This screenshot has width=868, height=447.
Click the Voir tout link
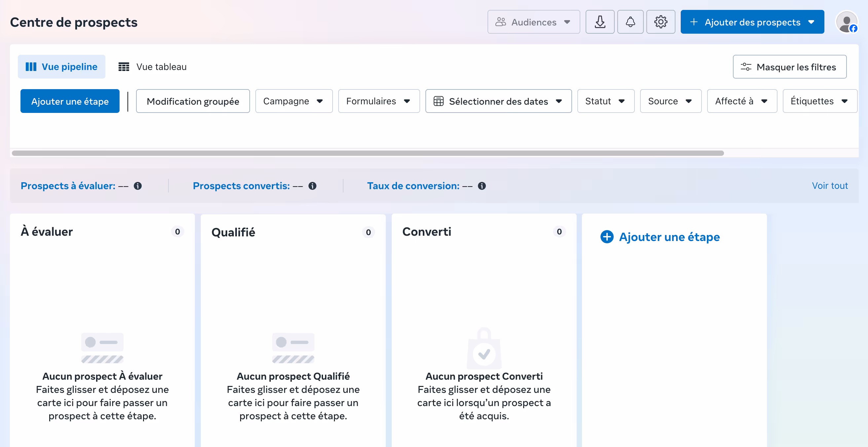830,186
